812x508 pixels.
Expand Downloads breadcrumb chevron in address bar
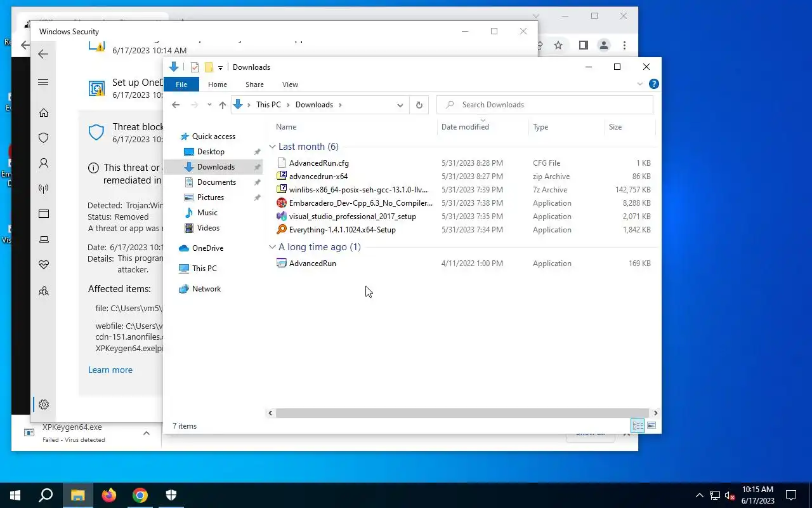coord(340,105)
